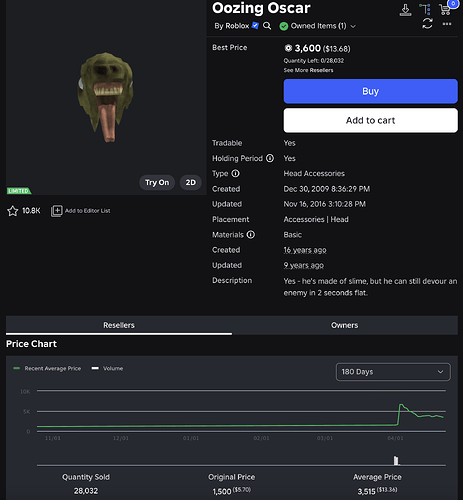Toggle Recent Average Price chart legend
Image resolution: width=463 pixels, height=500 pixels.
click(47, 368)
